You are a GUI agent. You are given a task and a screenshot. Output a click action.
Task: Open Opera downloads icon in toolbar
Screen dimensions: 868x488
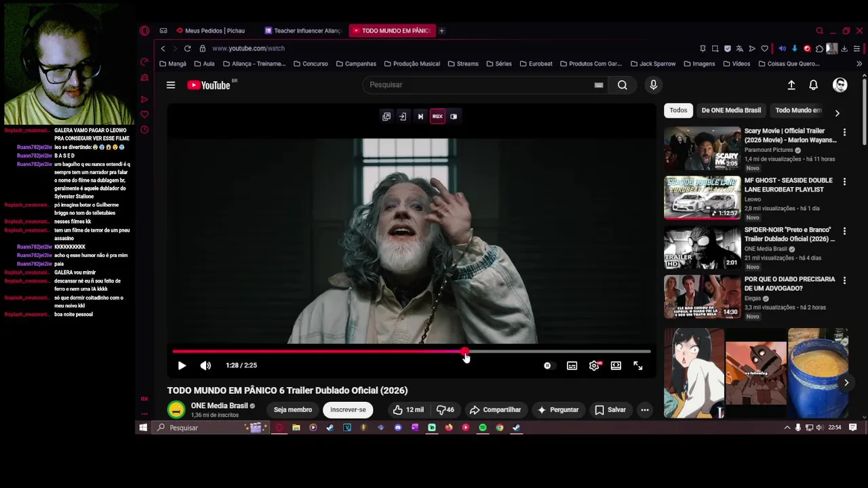pos(844,49)
